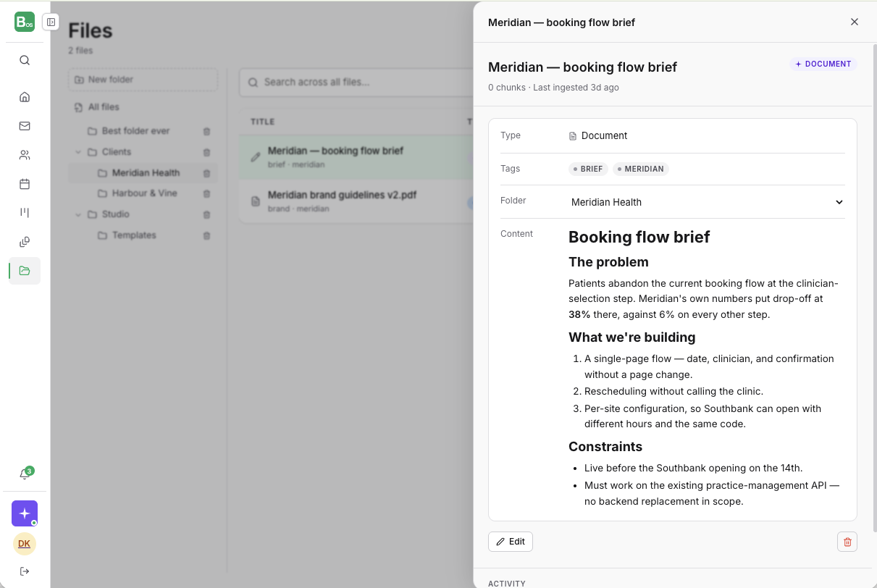Select the Meridian Health folder

(x=146, y=173)
